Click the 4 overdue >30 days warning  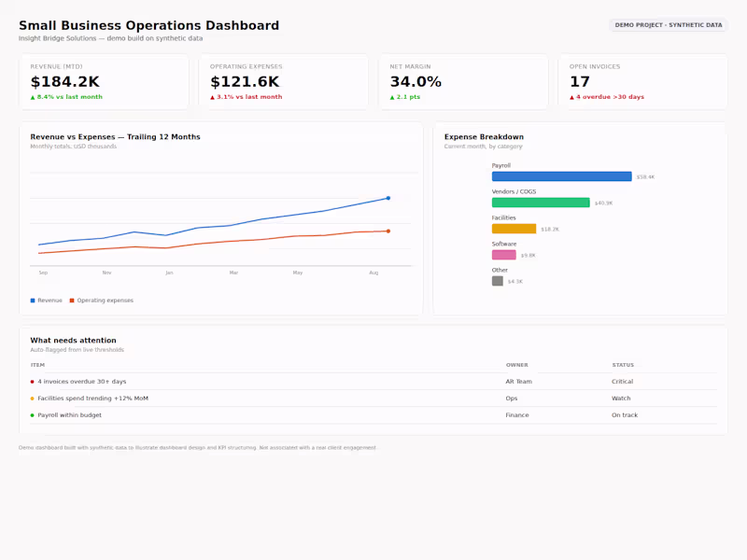[606, 97]
